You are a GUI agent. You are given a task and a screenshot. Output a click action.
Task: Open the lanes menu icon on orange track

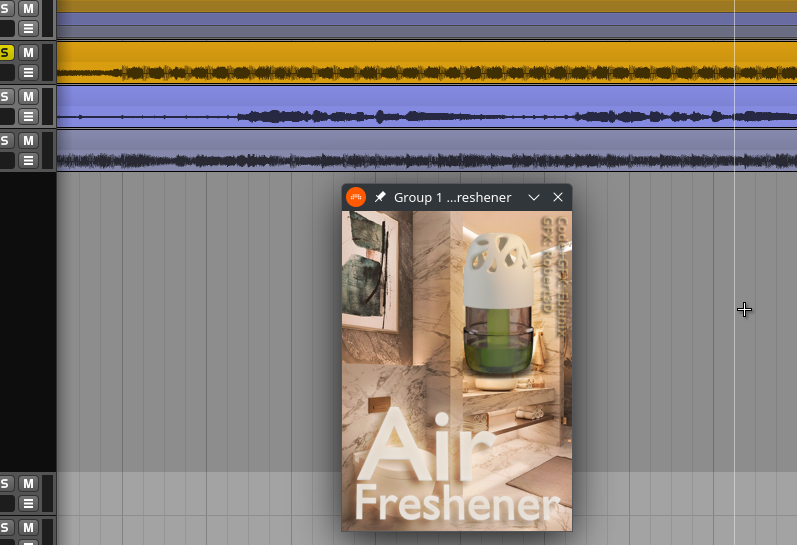pos(28,72)
